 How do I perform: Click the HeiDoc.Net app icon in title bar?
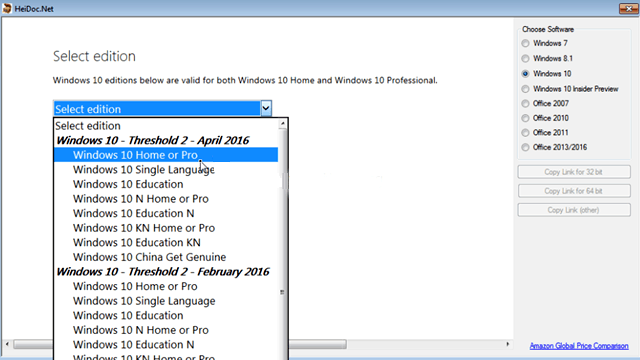7,8
